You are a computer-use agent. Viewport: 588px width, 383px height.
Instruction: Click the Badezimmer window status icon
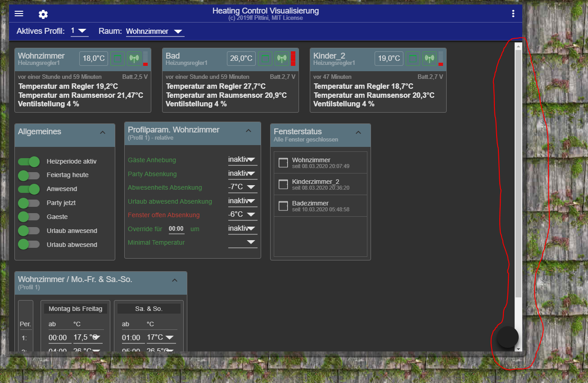[x=283, y=206]
